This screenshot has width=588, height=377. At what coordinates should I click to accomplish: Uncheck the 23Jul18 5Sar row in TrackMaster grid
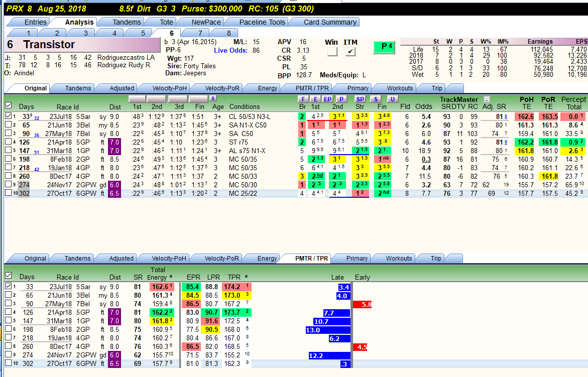click(8, 116)
